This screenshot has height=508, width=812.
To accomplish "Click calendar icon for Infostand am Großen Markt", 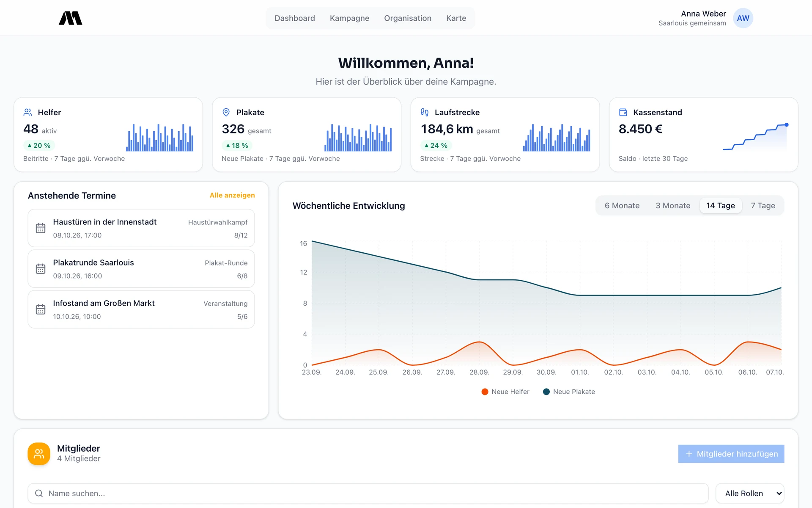I will tap(41, 309).
